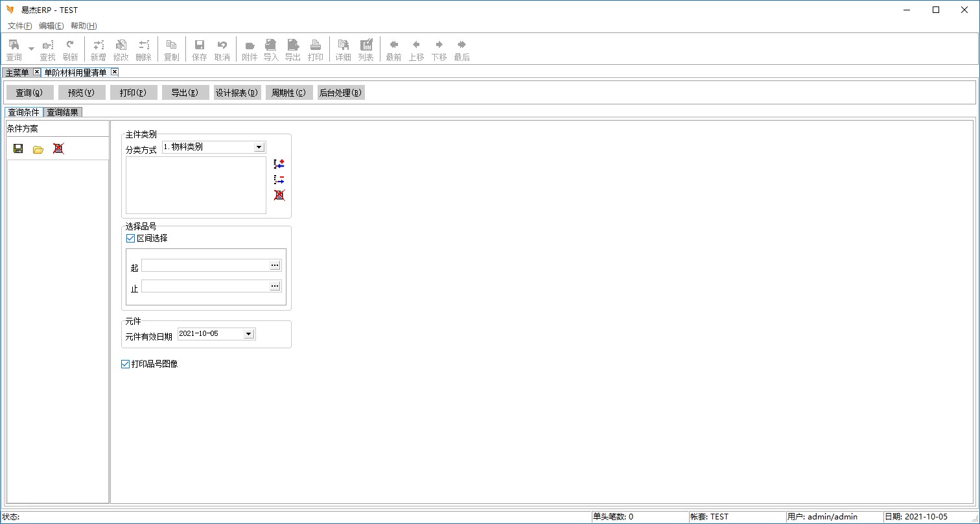Uncheck the 区间选择 checkbox
The width and height of the screenshot is (980, 524).
[x=130, y=238]
